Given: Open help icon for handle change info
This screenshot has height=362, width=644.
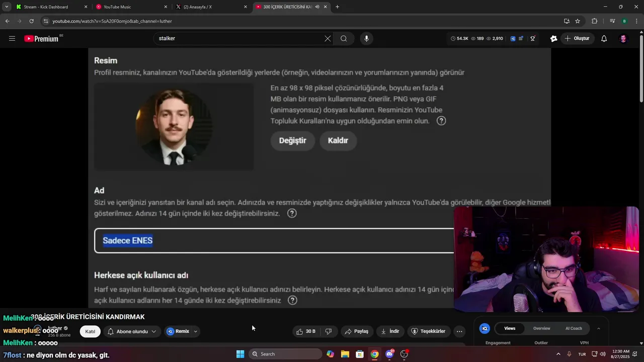Looking at the screenshot, I should [292, 300].
